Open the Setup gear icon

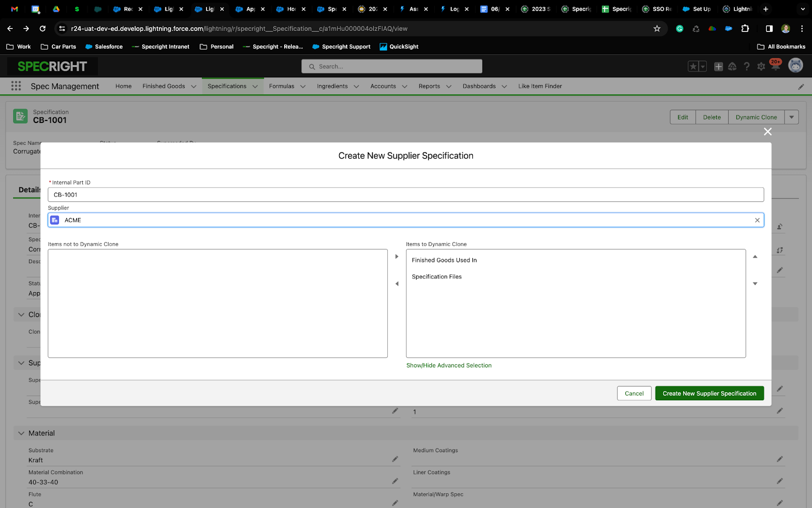point(761,67)
